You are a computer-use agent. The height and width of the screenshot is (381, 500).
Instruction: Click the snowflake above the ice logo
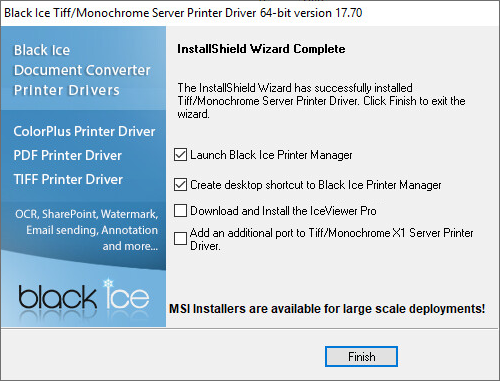[x=108, y=284]
